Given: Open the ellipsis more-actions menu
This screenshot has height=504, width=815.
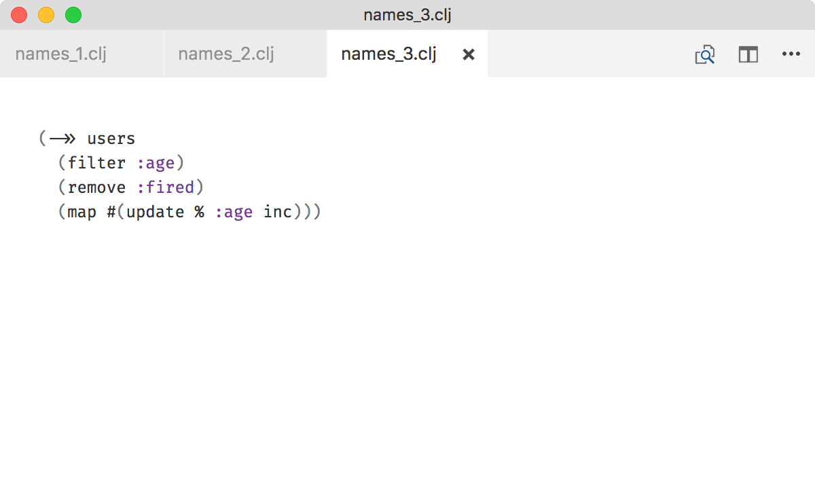Looking at the screenshot, I should tap(791, 54).
